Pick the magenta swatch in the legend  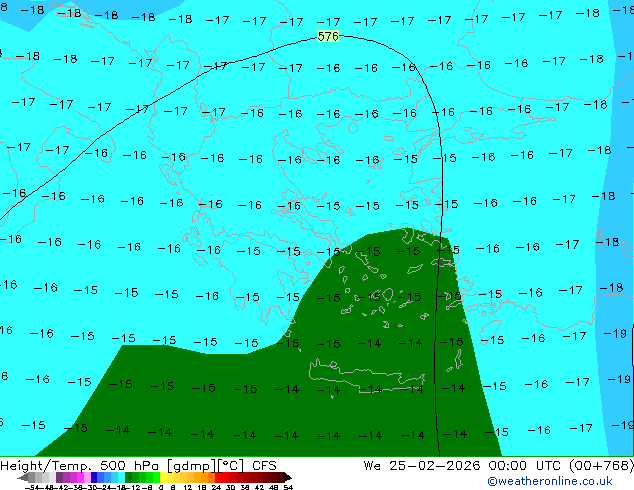pos(80,478)
